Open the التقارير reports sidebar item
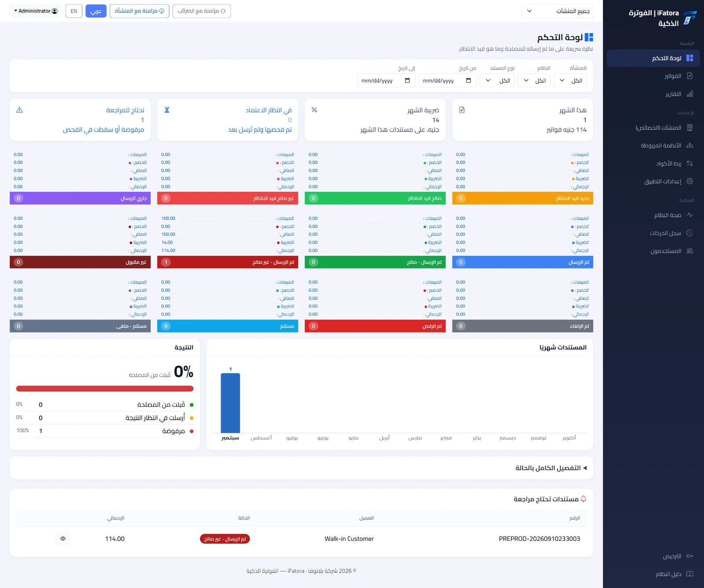Image resolution: width=704 pixels, height=588 pixels. (x=653, y=94)
